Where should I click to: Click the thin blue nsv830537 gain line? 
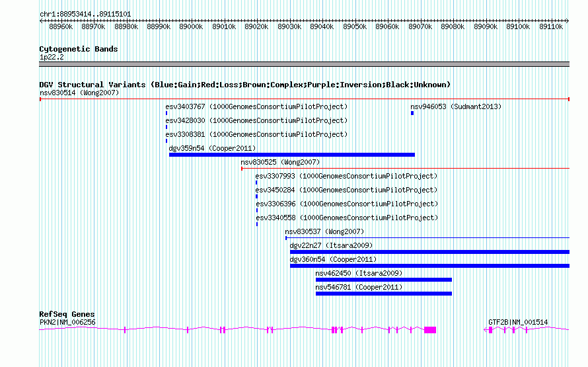coord(427,238)
